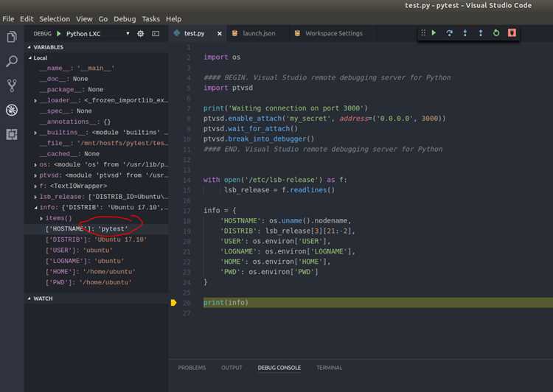Open the Tasks menu

pos(150,18)
